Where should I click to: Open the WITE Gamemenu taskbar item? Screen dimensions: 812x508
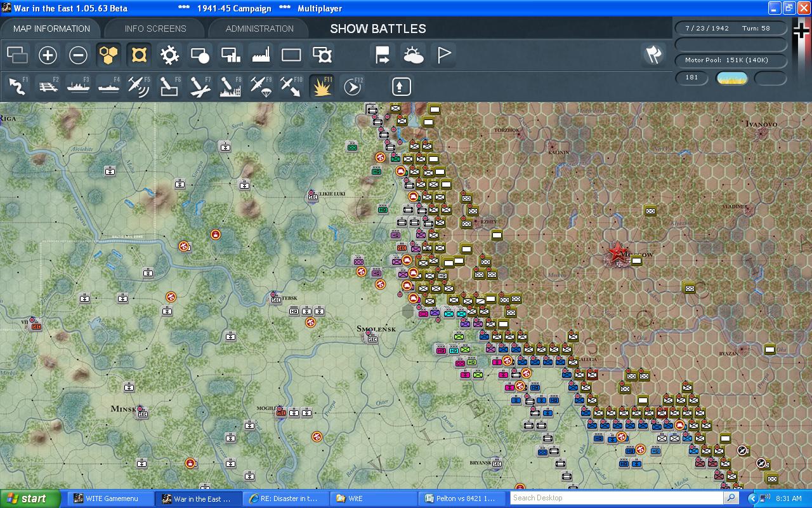[107, 498]
